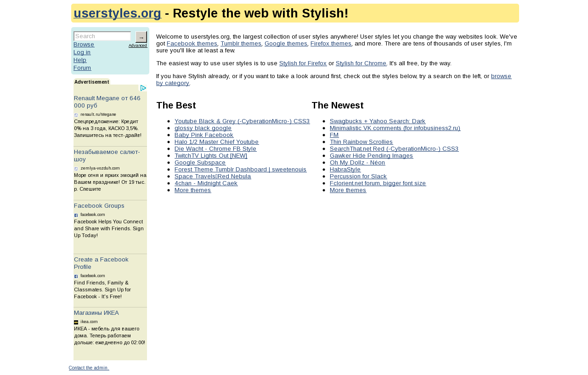Open Swagbucks + Yahoo Search: Dark style
This screenshot has width=588, height=375.
tap(378, 121)
